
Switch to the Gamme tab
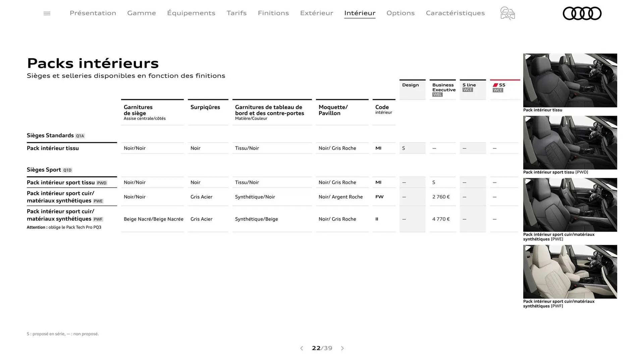click(x=142, y=13)
